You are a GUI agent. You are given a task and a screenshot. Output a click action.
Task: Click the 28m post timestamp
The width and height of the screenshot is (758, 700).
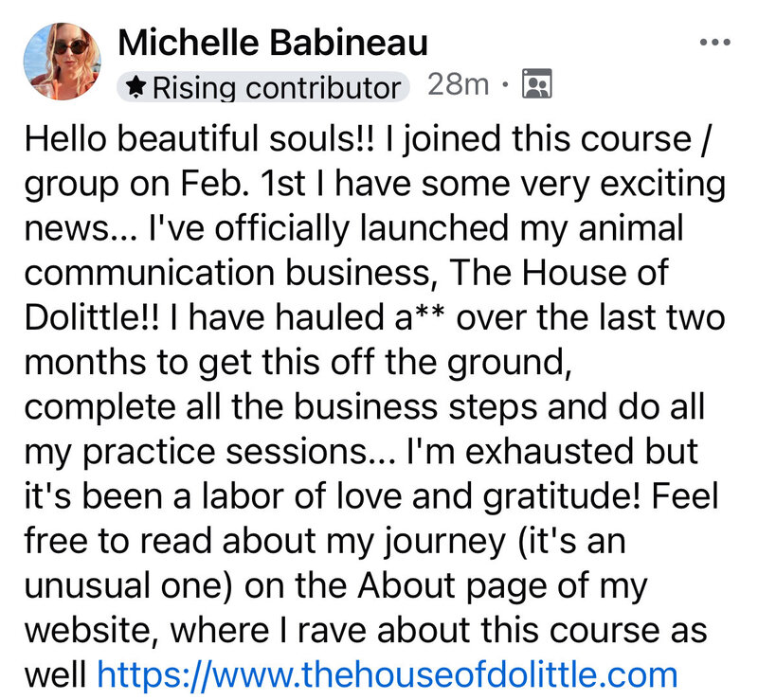click(x=458, y=85)
